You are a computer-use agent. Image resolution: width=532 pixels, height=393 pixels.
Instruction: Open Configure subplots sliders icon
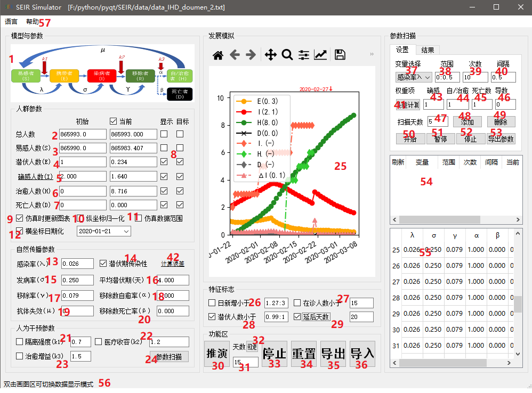304,54
